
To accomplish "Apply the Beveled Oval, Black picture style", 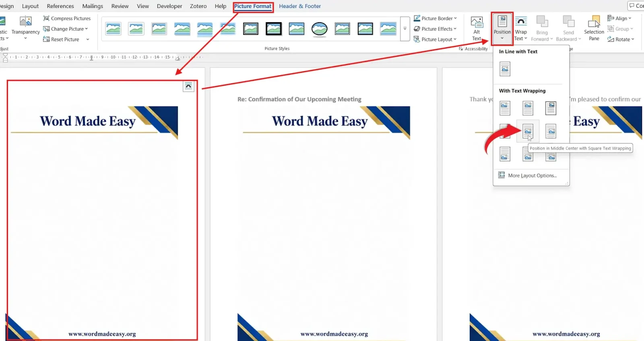I will (x=319, y=29).
